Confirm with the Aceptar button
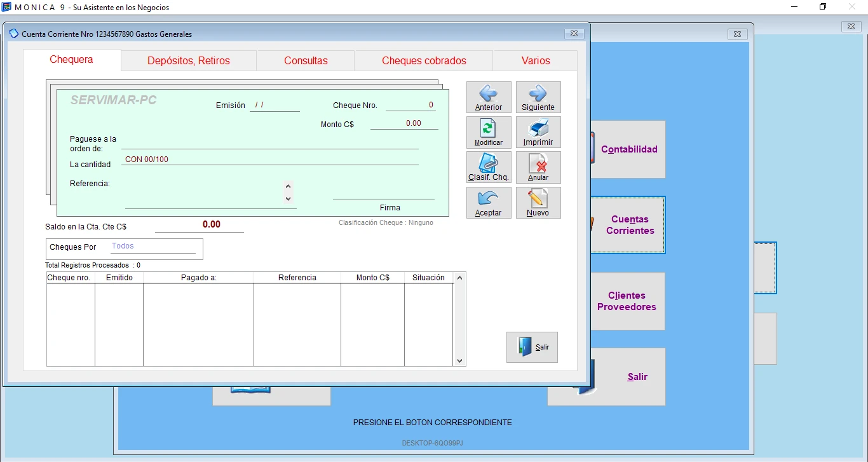This screenshot has height=462, width=868. 488,203
